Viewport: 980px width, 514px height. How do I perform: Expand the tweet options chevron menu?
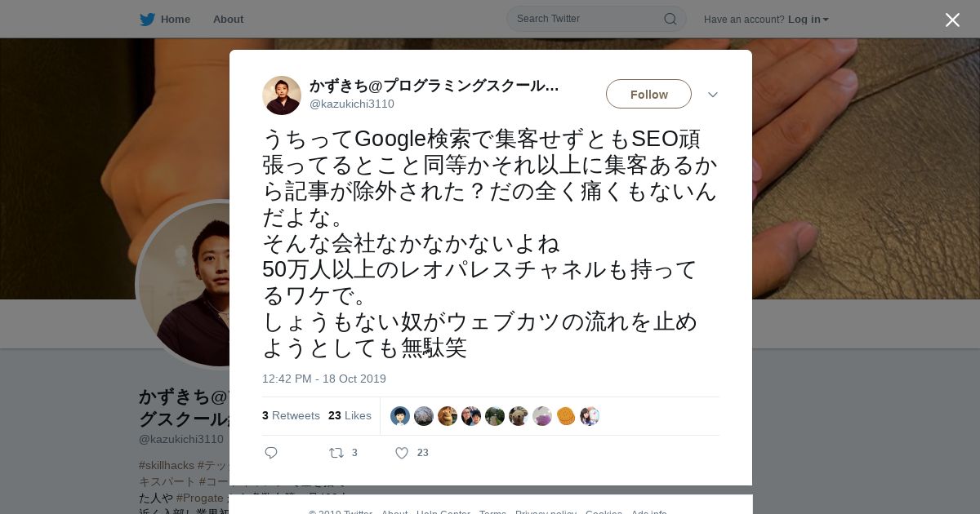click(x=713, y=95)
